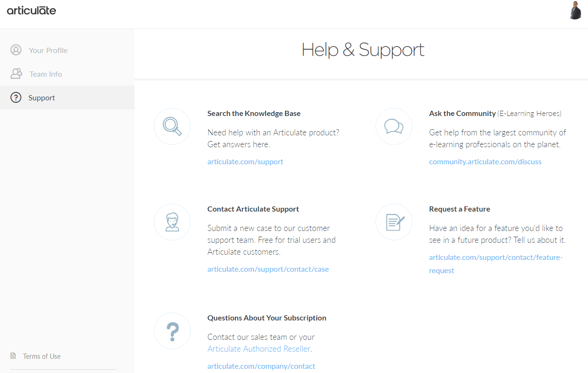Click Contact Articulate Support heading
Viewport: 588px width, 373px height.
coord(253,209)
